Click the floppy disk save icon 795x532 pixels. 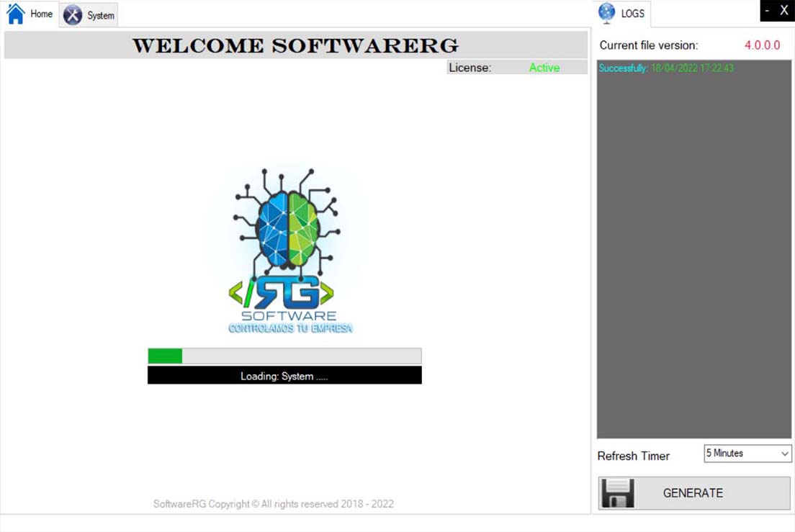coord(618,493)
